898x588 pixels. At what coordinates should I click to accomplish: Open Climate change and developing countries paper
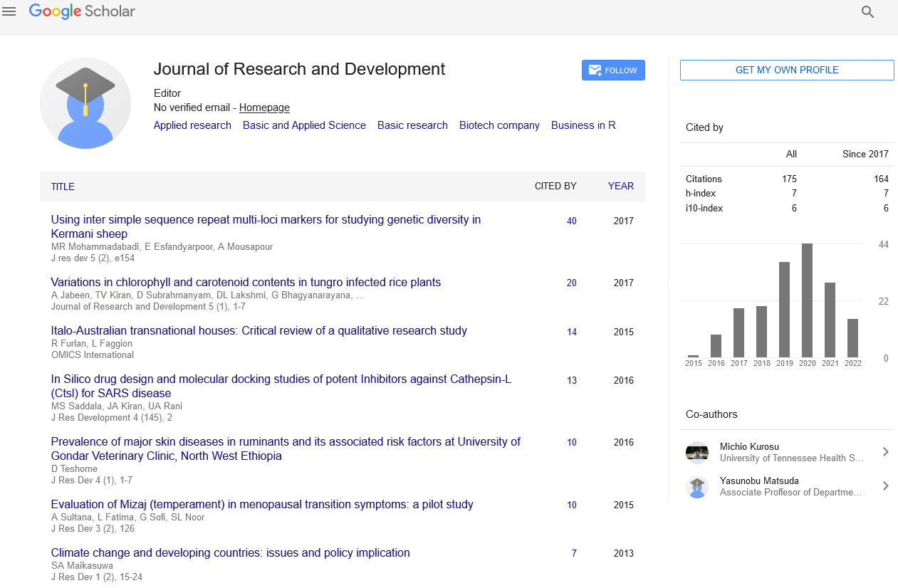[230, 553]
